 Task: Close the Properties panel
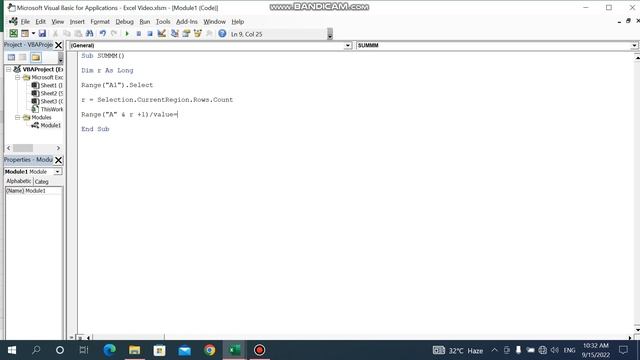[58, 160]
